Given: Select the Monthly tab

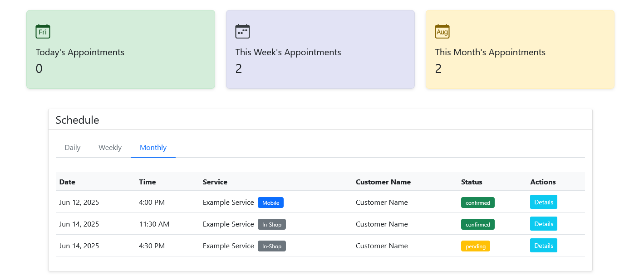Looking at the screenshot, I should [x=153, y=148].
